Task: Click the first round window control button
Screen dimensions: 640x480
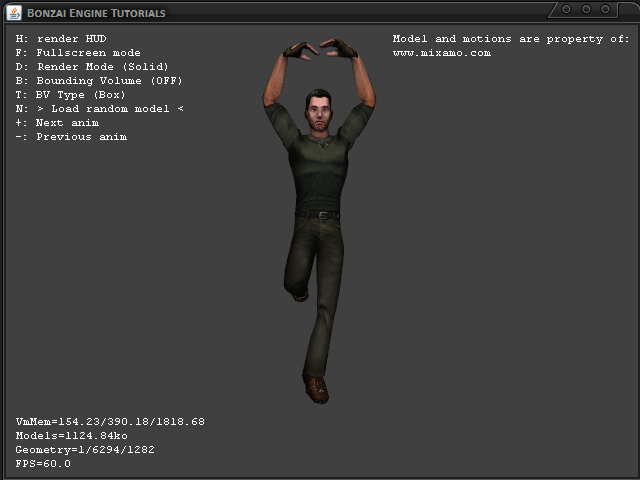Action: point(566,9)
